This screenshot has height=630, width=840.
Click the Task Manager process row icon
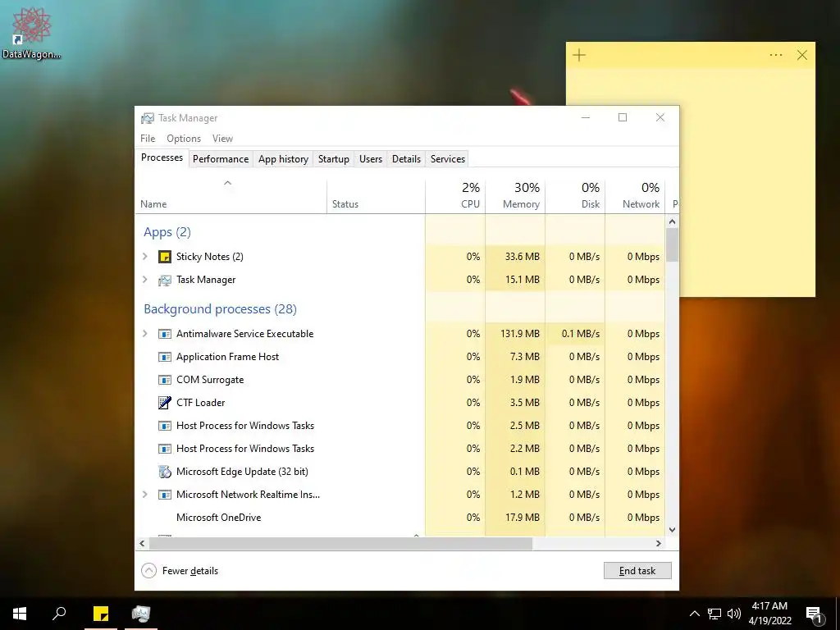[164, 280]
